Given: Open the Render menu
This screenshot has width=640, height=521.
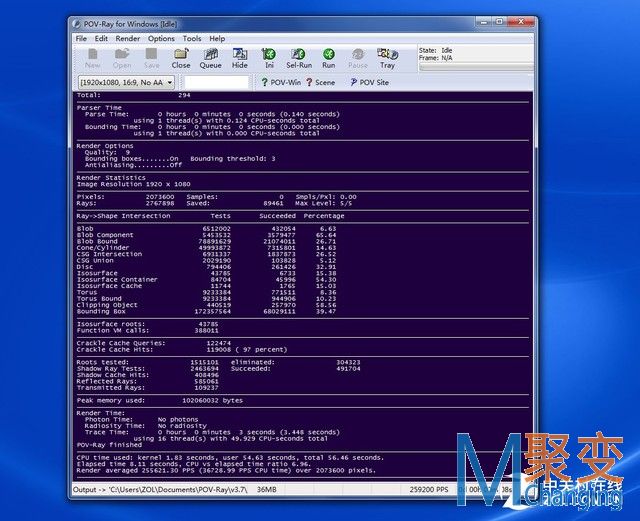Looking at the screenshot, I should tap(128, 38).
